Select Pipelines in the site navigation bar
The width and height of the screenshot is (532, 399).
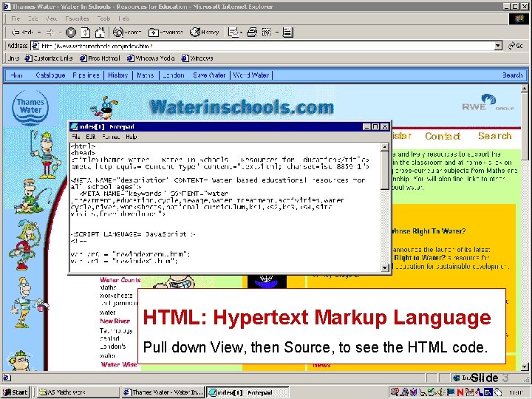(x=86, y=75)
